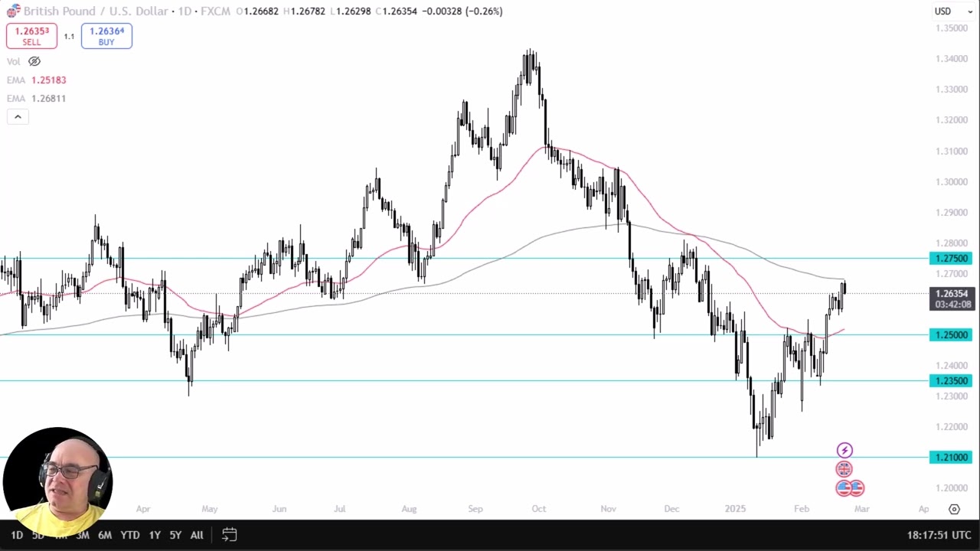Screen dimensions: 980x551
Task: Open the US flags economic event marker
Action: point(850,487)
